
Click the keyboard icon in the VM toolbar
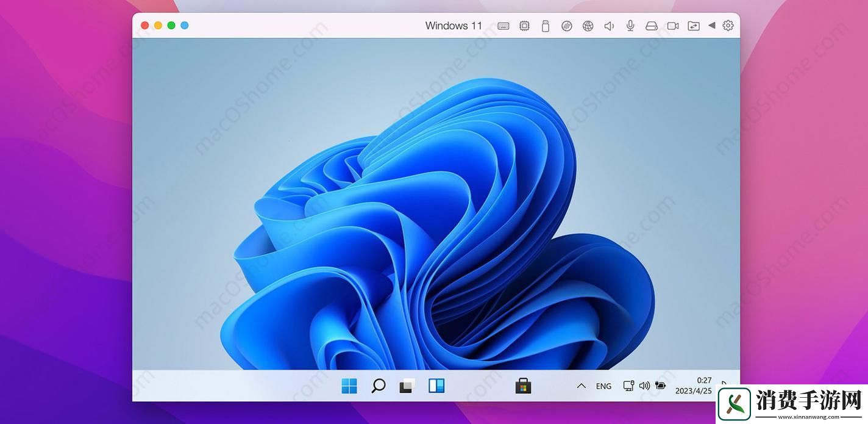click(503, 26)
